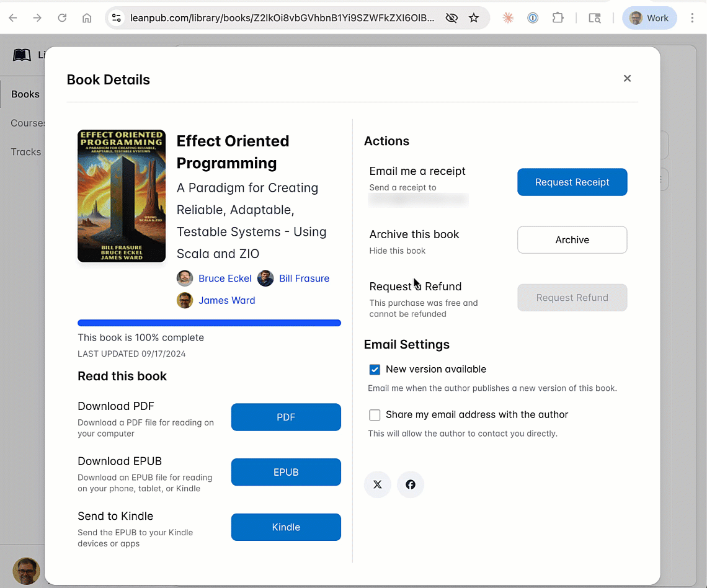The width and height of the screenshot is (707, 588).
Task: Click the disabled Request Refund button
Action: pos(572,298)
